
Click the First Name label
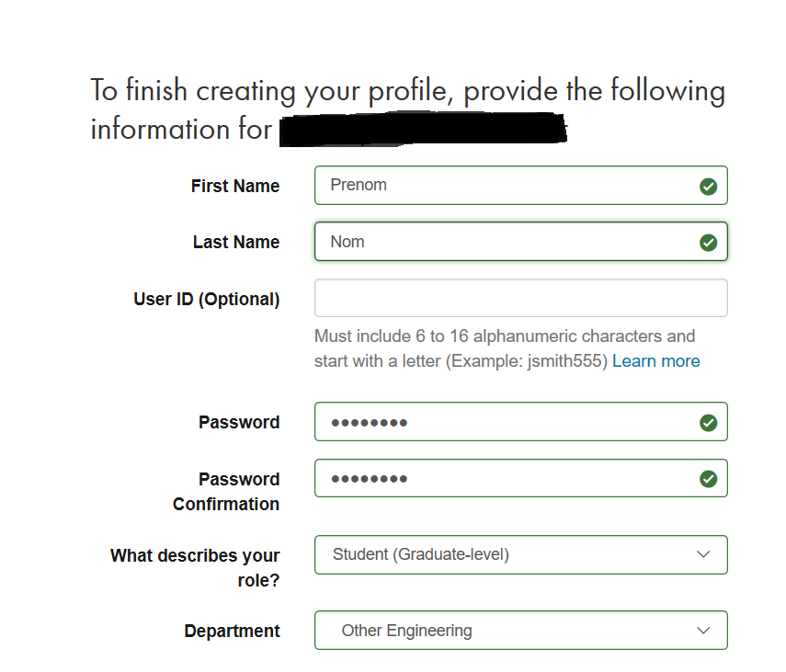(235, 186)
